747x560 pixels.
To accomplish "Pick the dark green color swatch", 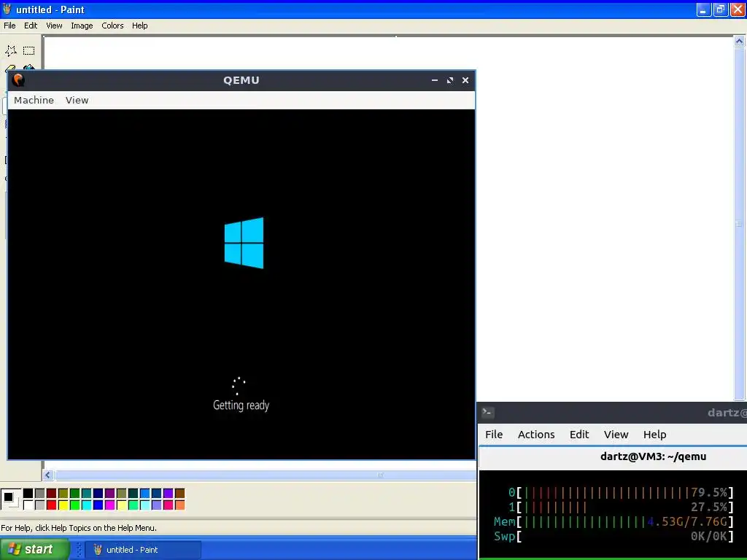I will tap(75, 494).
